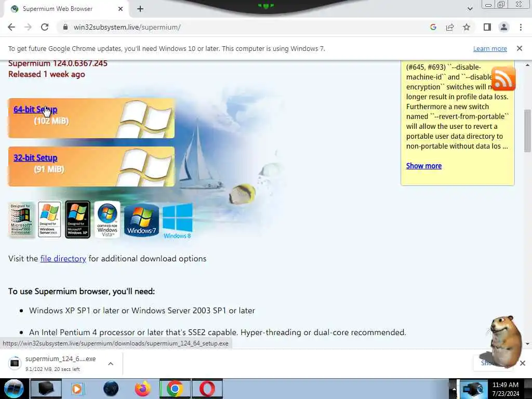Screen dimensions: 532x399
Task: Open the taskbar clock and date
Action: tap(506, 389)
